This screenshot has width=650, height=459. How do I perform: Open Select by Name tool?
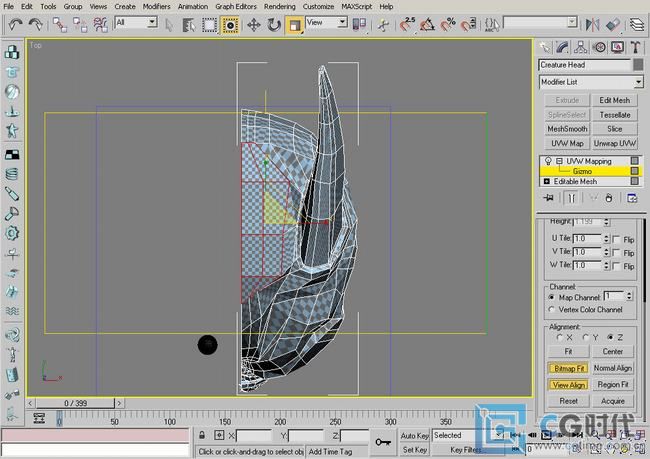click(189, 25)
